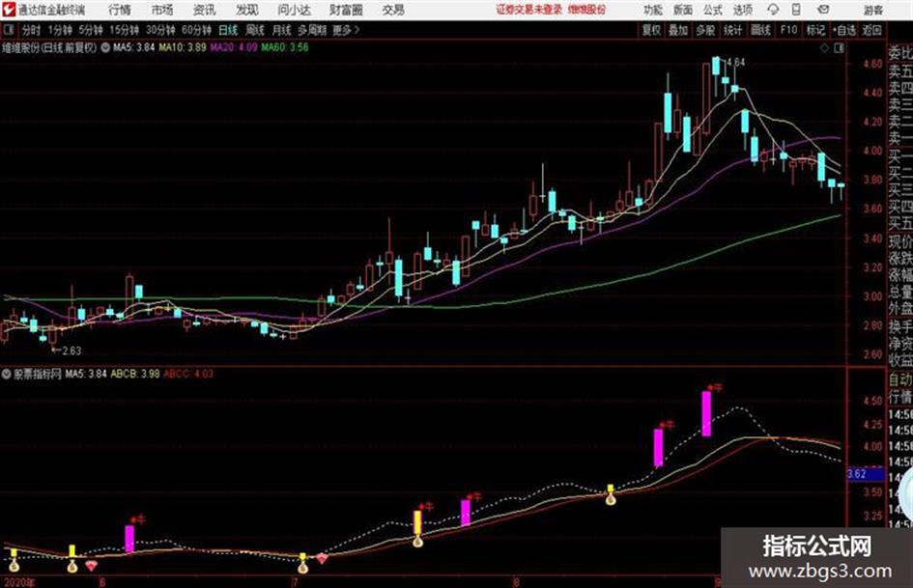913x588 pixels.
Task: Click the MA60: 3.56 label
Action: click(x=285, y=47)
